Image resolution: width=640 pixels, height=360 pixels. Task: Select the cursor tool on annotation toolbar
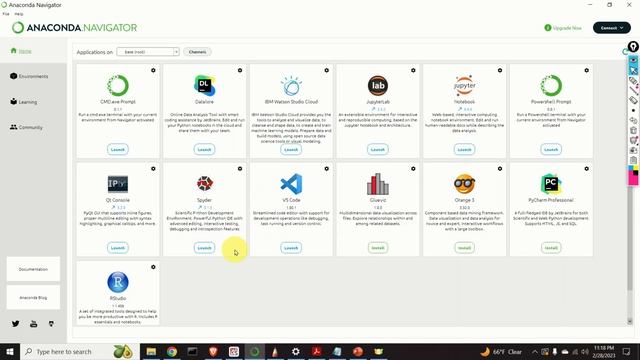click(x=633, y=71)
